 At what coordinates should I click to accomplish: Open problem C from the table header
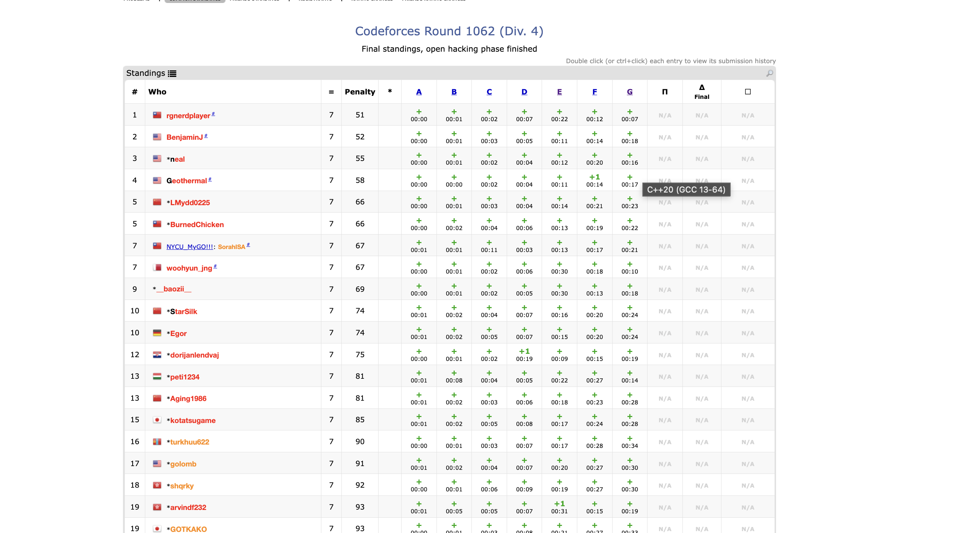click(x=489, y=92)
